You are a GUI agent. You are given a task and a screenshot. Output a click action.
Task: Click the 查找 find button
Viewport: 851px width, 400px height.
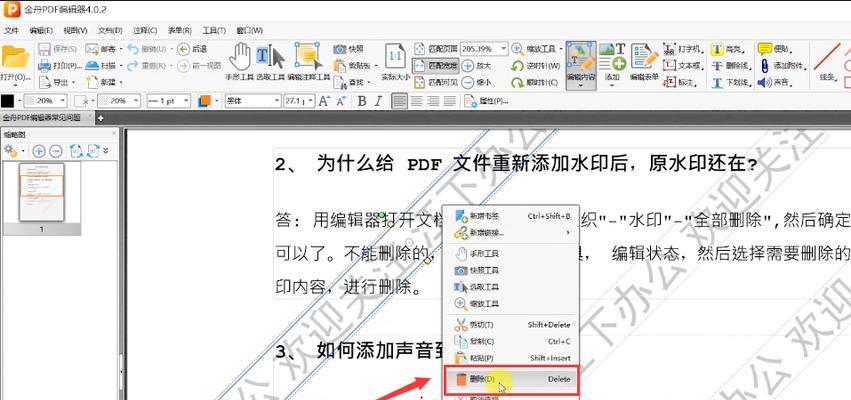pos(351,82)
